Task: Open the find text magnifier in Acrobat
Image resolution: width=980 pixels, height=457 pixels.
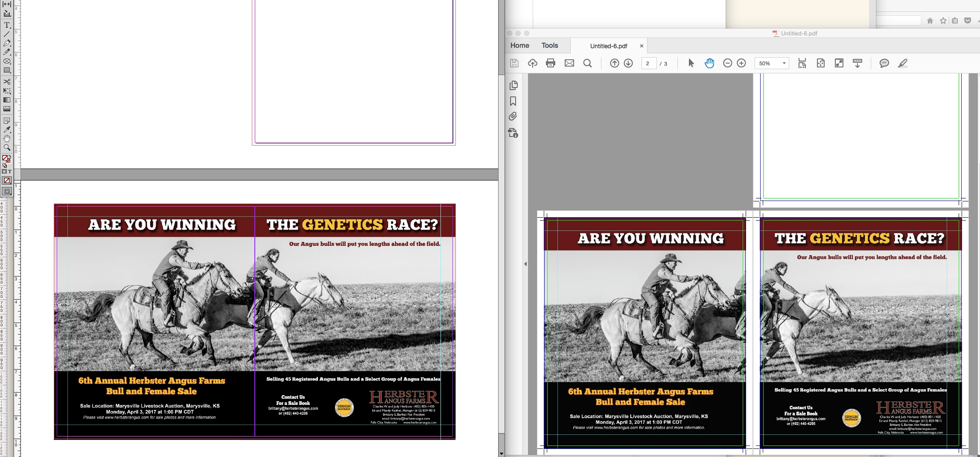Action: point(588,63)
